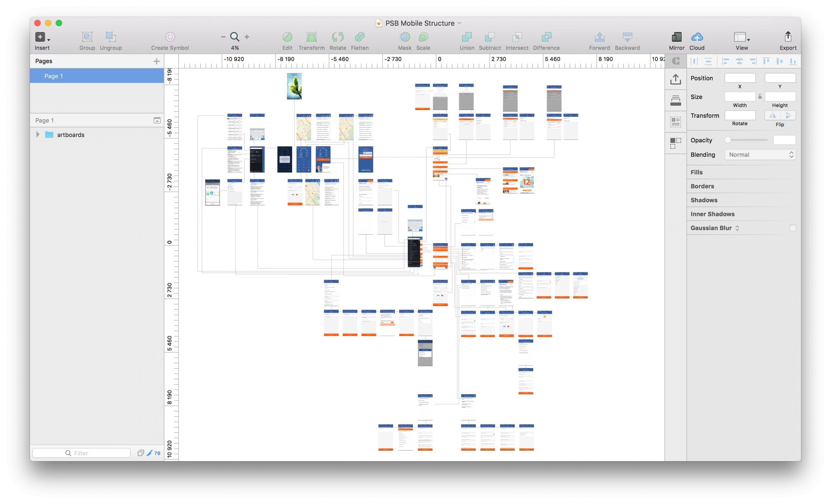The image size is (831, 504).
Task: Click the Width size field
Action: [x=740, y=97]
